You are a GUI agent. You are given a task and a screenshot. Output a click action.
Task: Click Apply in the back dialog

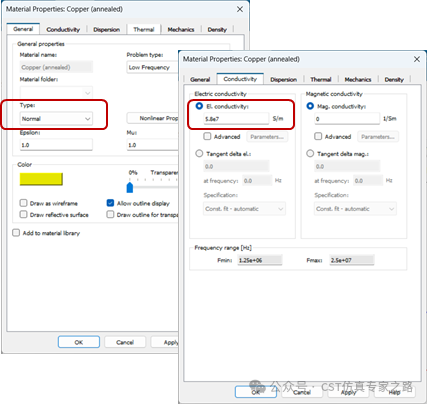click(x=165, y=342)
